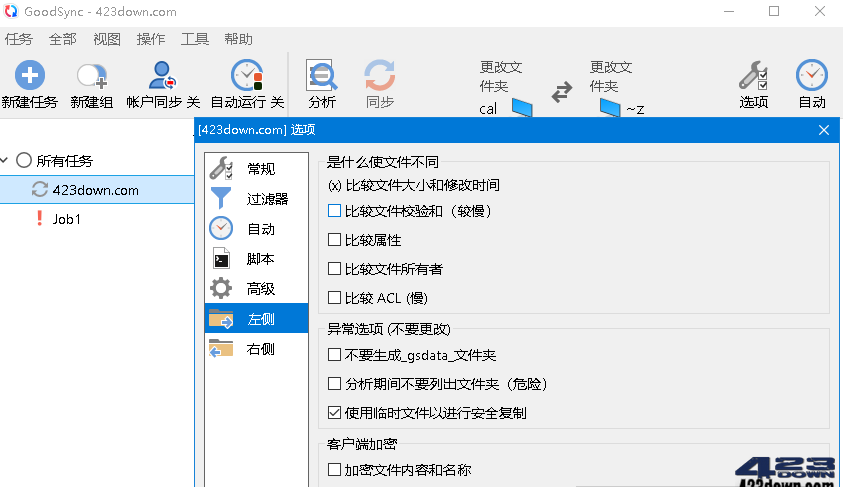Open the Tools (工具) menu
This screenshot has width=843, height=487.
pos(195,39)
